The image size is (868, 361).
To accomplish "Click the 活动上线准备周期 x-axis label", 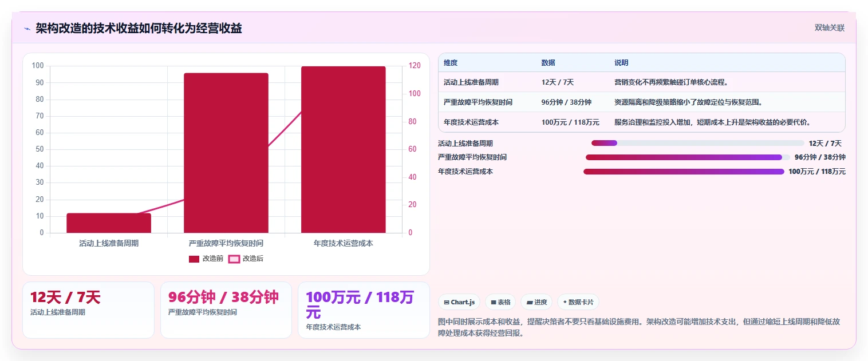I will click(x=109, y=243).
